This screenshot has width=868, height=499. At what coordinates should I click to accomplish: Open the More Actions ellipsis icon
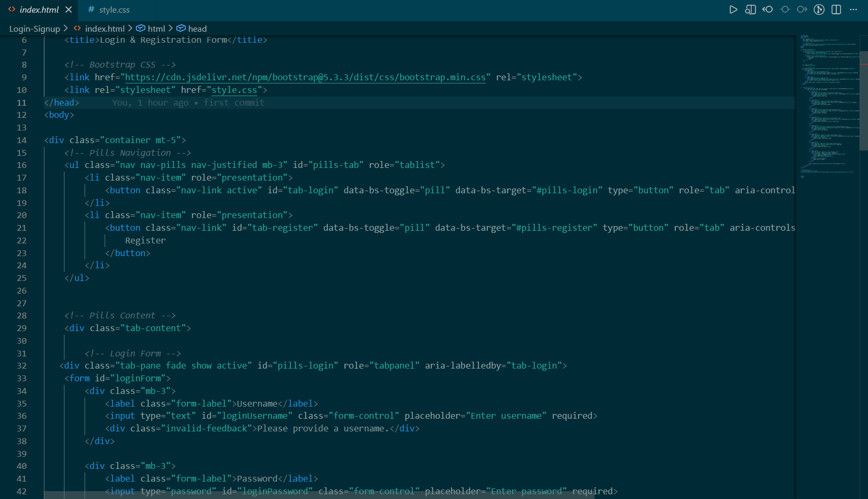click(854, 9)
